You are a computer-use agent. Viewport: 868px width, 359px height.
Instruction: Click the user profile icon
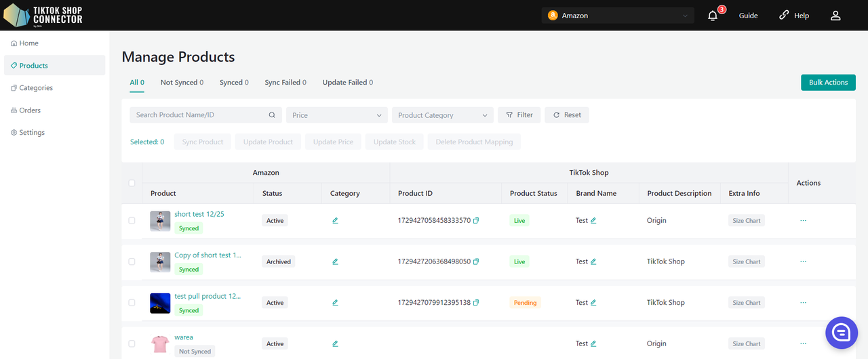click(835, 16)
